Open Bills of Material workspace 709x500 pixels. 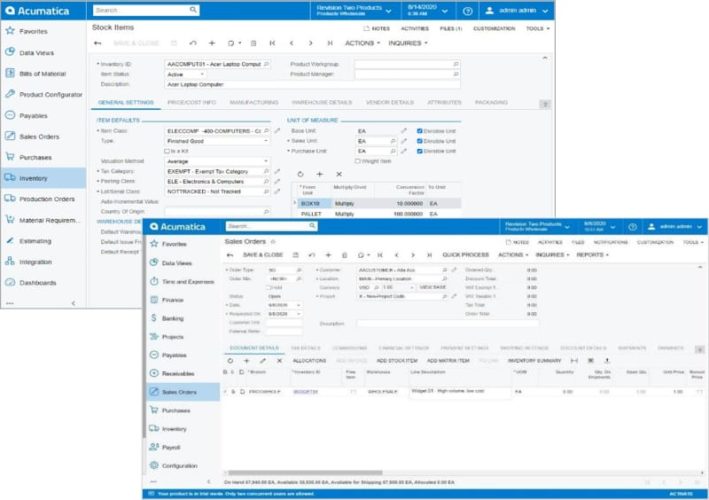42,73
